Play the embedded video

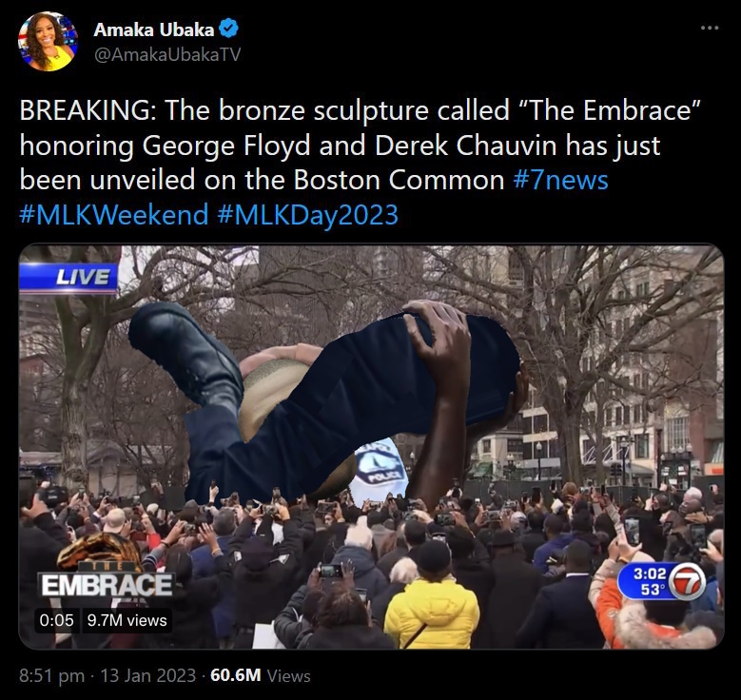[x=371, y=446]
